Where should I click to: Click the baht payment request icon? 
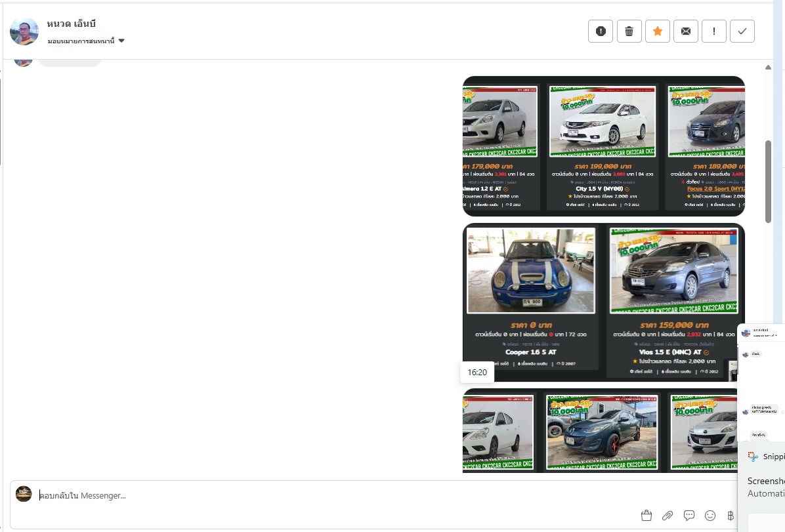point(731,515)
